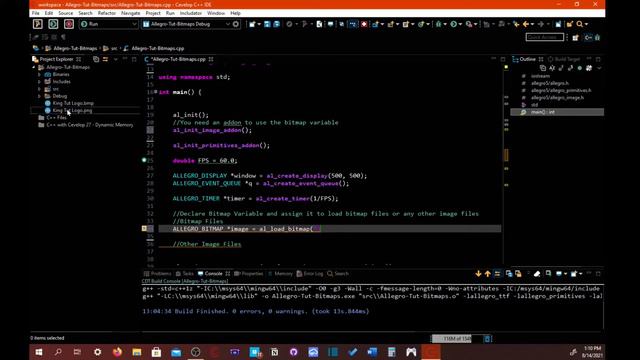This screenshot has height=360, width=640.
Task: Open the Open Perspective icon
Action: [x=576, y=38]
